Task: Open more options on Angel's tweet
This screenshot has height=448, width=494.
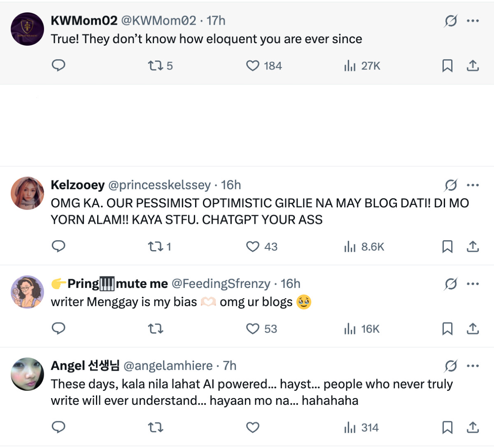Action: [x=473, y=366]
